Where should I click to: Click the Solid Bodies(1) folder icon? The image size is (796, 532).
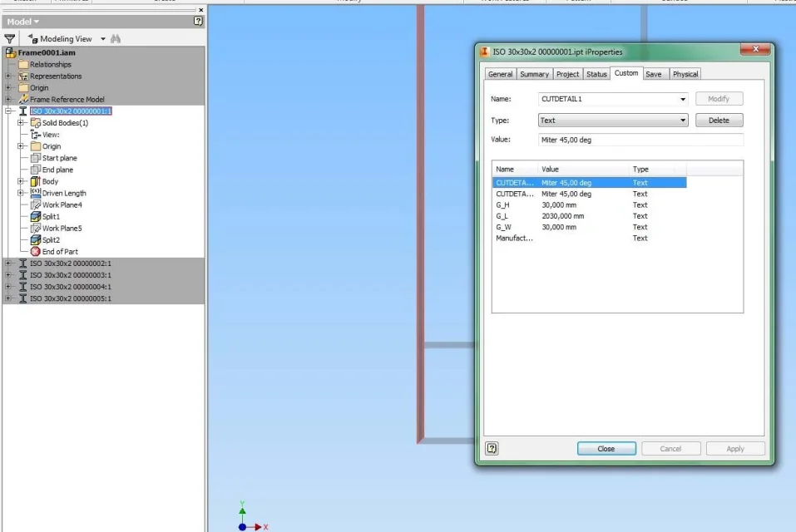click(36, 123)
